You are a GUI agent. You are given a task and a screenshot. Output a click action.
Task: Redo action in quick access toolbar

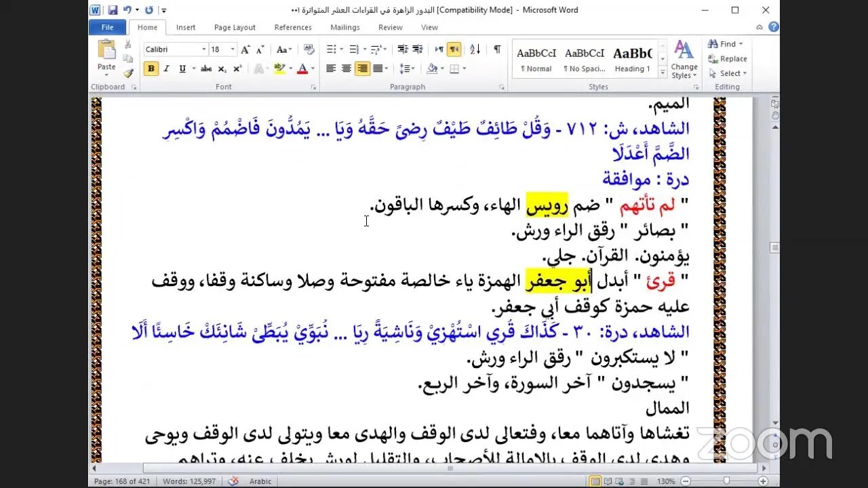click(149, 10)
